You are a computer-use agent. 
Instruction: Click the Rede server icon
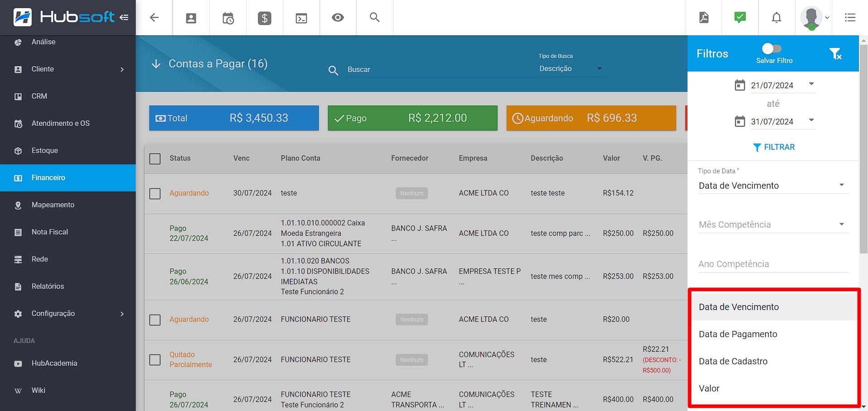(x=18, y=259)
